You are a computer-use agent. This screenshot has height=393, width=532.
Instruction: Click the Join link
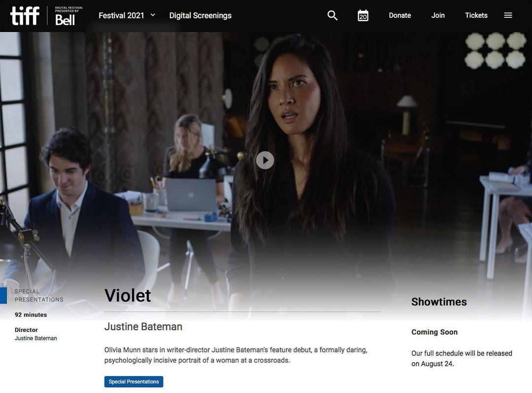pyautogui.click(x=438, y=16)
